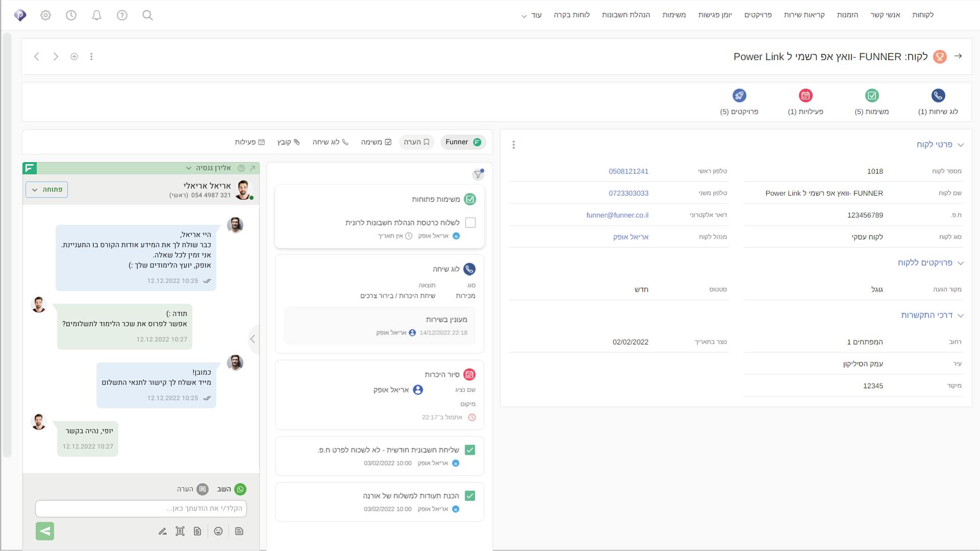980x551 pixels.
Task: Open the attach document icon in chat
Action: (x=197, y=531)
